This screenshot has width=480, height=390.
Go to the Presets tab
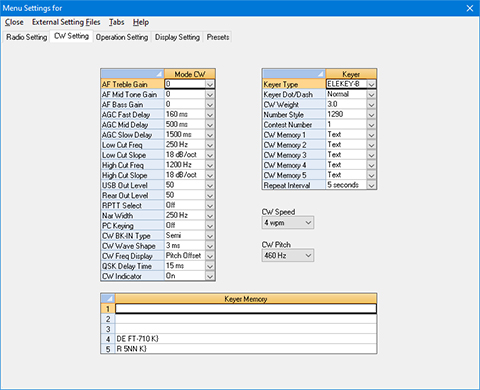[x=218, y=37]
